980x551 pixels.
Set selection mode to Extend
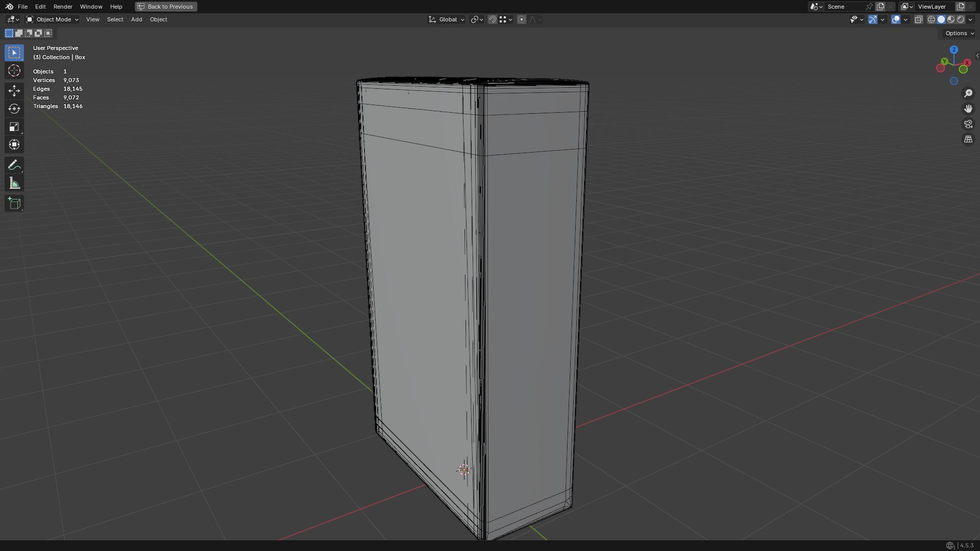[19, 33]
